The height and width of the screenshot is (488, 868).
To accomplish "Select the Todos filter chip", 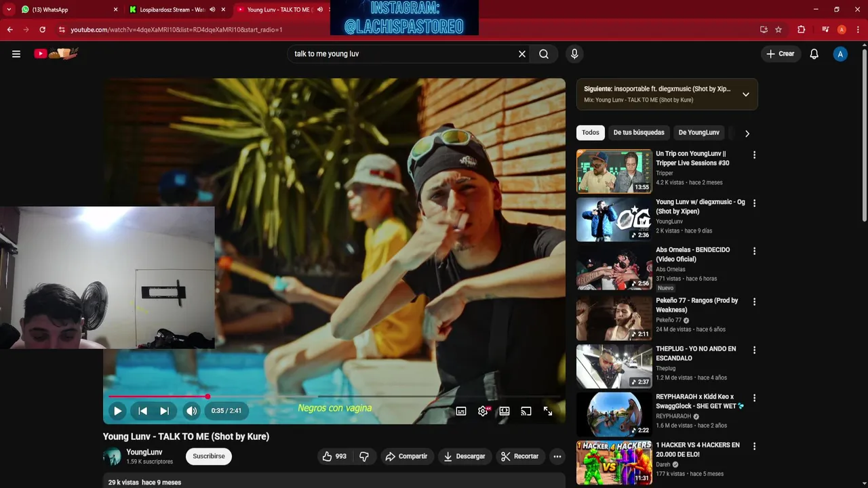I will (591, 133).
